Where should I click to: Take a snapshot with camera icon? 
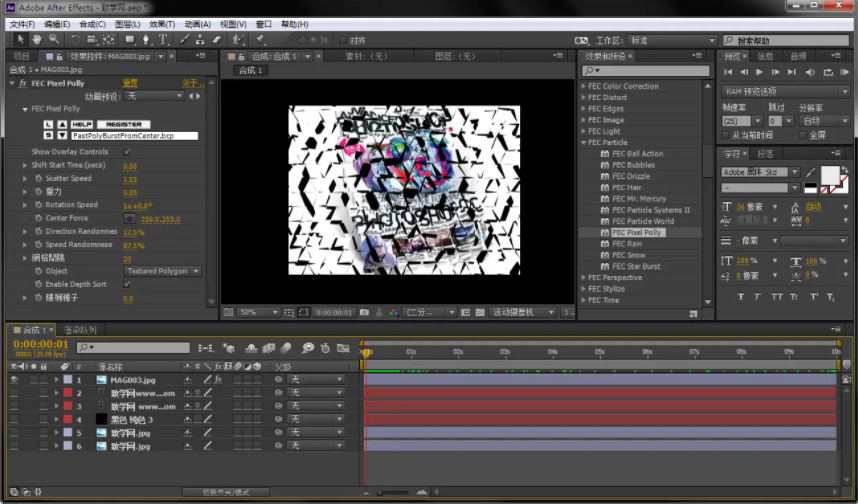364,312
